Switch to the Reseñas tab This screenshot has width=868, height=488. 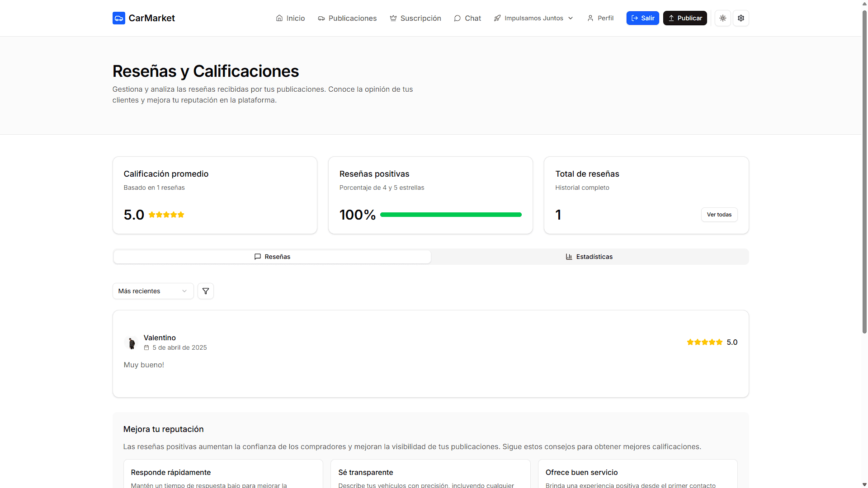point(272,257)
